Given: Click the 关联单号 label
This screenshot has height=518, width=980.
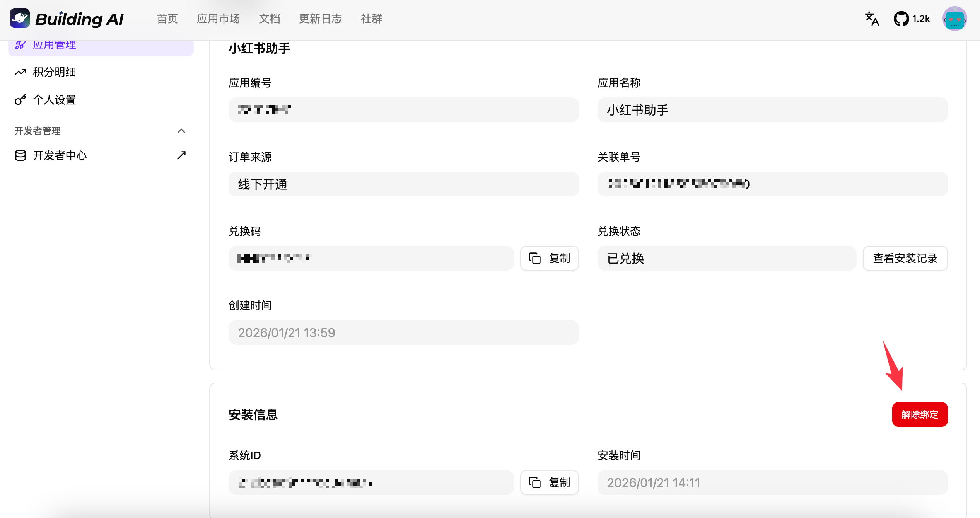Looking at the screenshot, I should pyautogui.click(x=619, y=157).
